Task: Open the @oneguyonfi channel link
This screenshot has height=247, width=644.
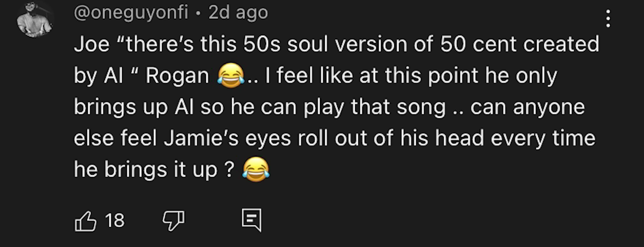Action: (131, 13)
